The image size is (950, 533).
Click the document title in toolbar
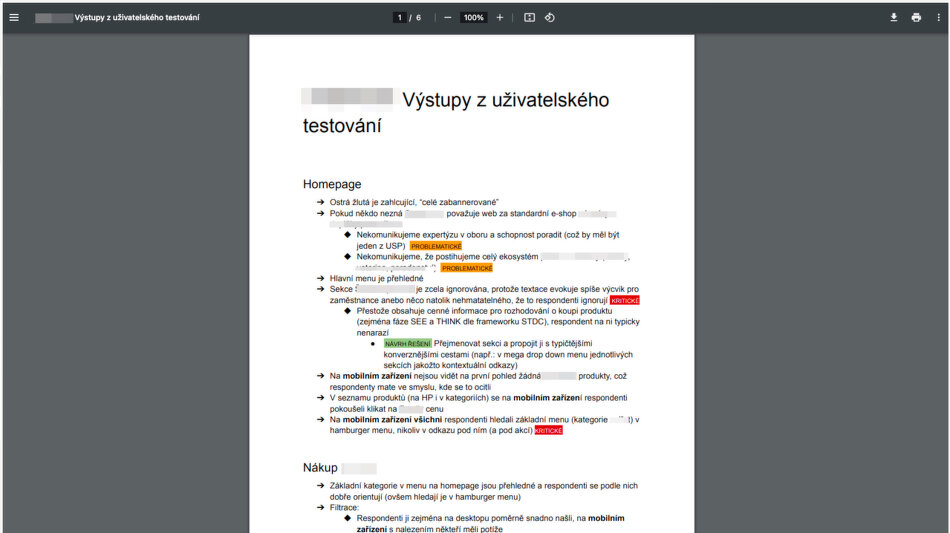tap(137, 18)
